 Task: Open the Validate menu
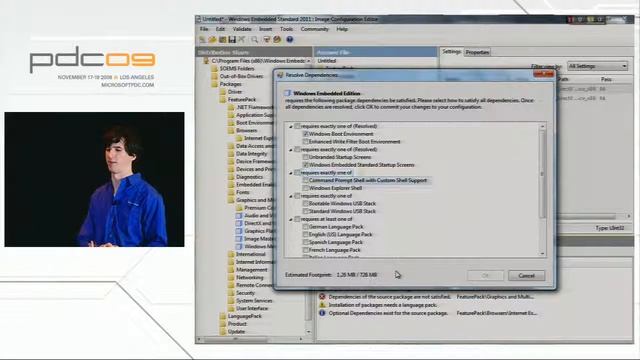(x=242, y=29)
